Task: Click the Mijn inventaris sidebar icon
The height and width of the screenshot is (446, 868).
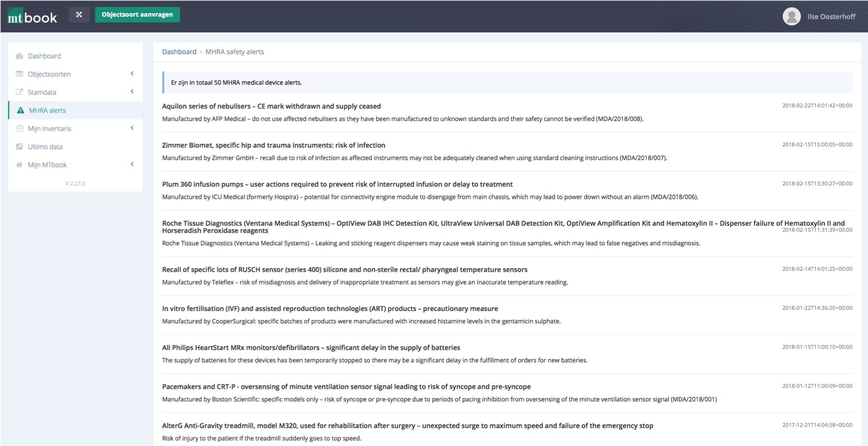Action: coord(20,128)
